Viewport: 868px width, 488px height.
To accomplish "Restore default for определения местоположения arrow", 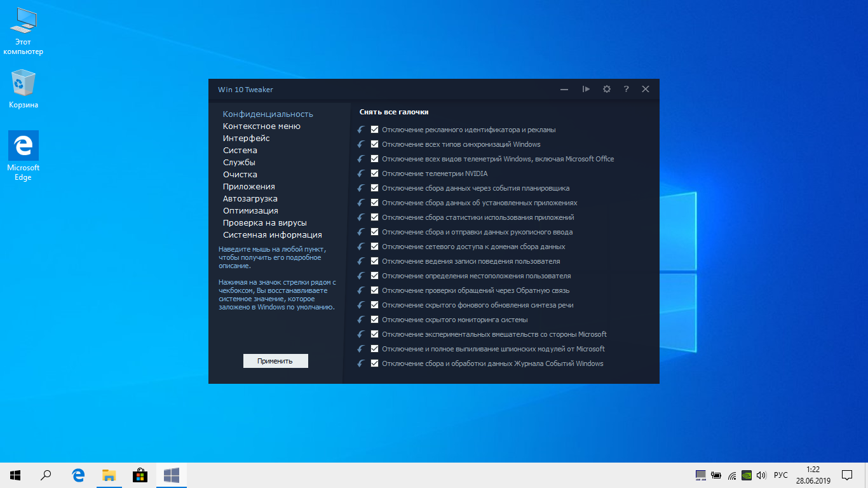I will [x=361, y=276].
